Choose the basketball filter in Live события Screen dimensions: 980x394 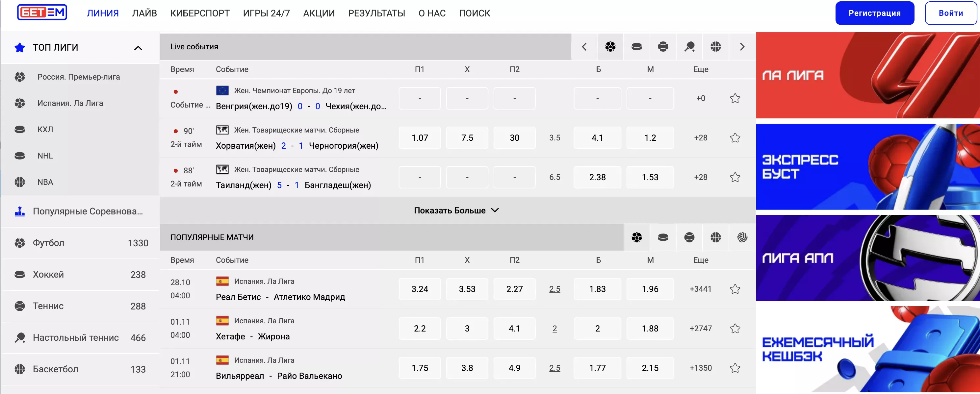click(x=716, y=46)
